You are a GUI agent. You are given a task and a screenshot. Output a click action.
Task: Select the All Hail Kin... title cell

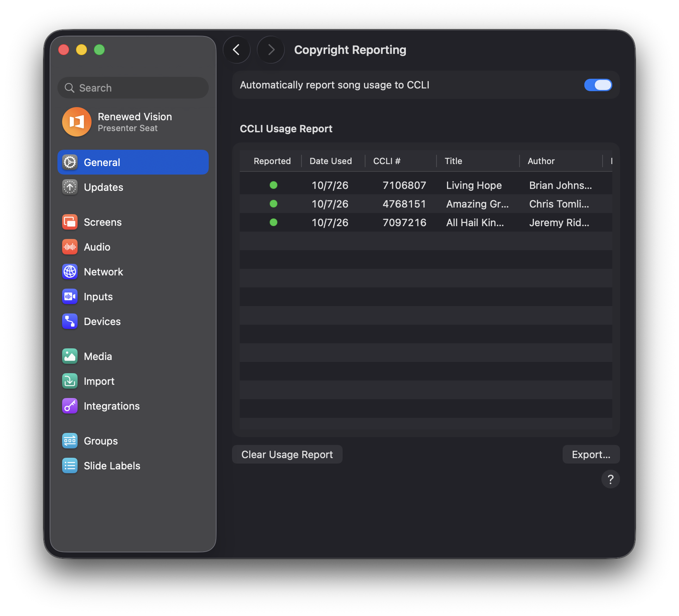coord(475,223)
